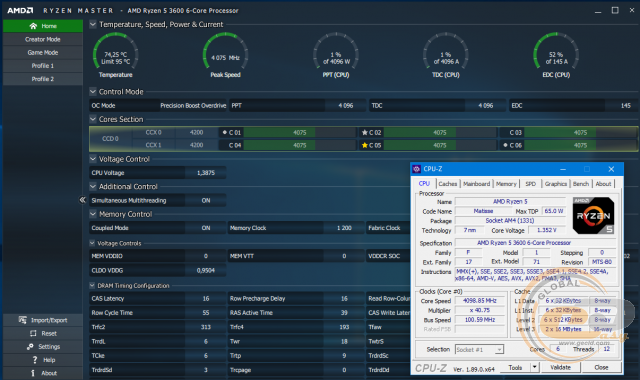Select the CPU tab in CPU-Z

424,184
